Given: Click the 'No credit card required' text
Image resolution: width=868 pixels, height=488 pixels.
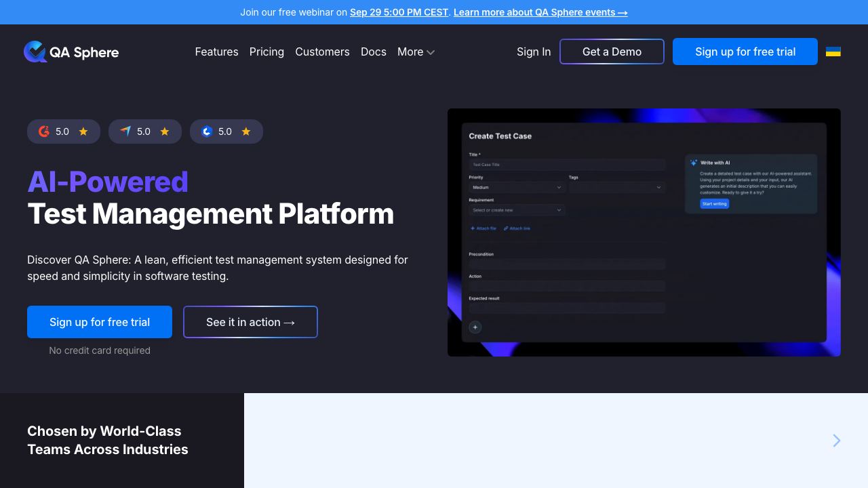Looking at the screenshot, I should coord(100,350).
